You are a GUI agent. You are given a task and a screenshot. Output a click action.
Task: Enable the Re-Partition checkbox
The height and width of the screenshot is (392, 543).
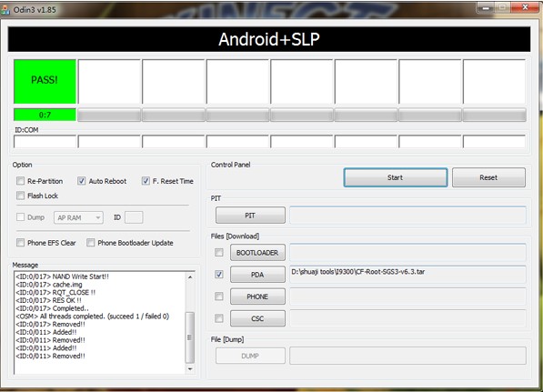(20, 181)
